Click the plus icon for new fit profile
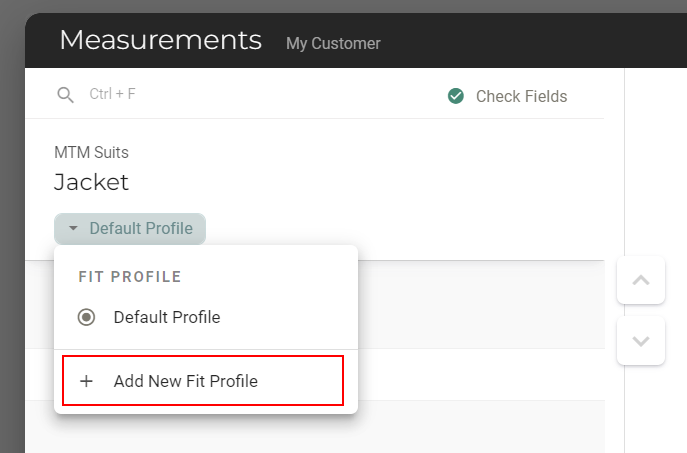The width and height of the screenshot is (687, 453). coord(86,381)
